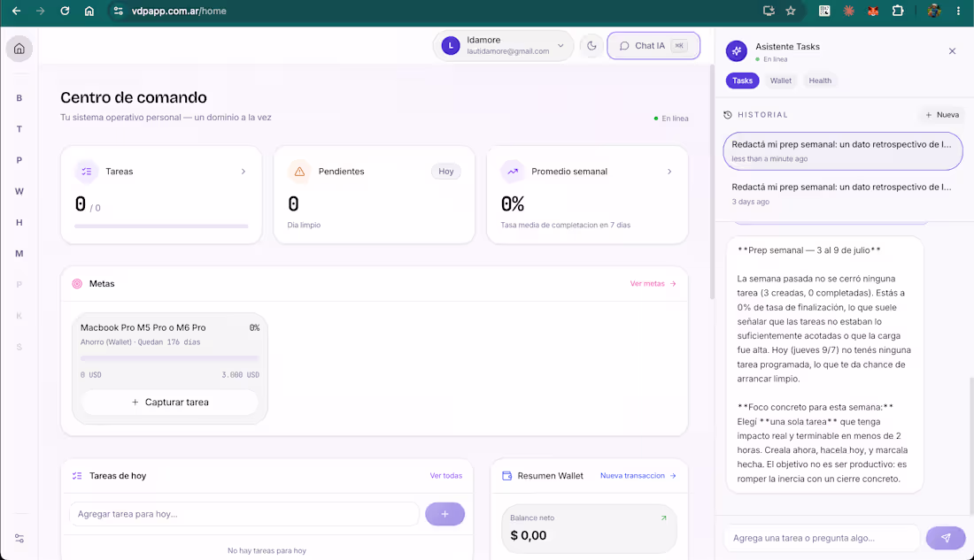Click the Macbook goal savings progress bar
The image size is (974, 560).
[x=170, y=358]
